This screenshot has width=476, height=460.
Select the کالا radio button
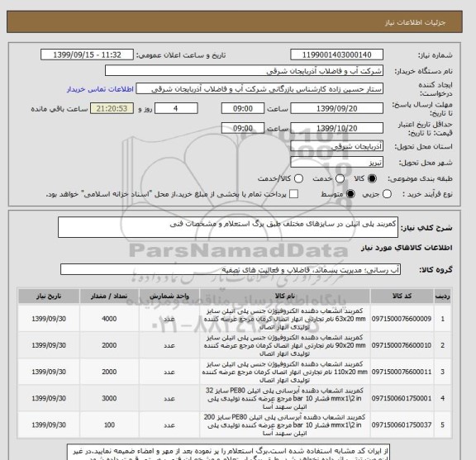[372, 178]
